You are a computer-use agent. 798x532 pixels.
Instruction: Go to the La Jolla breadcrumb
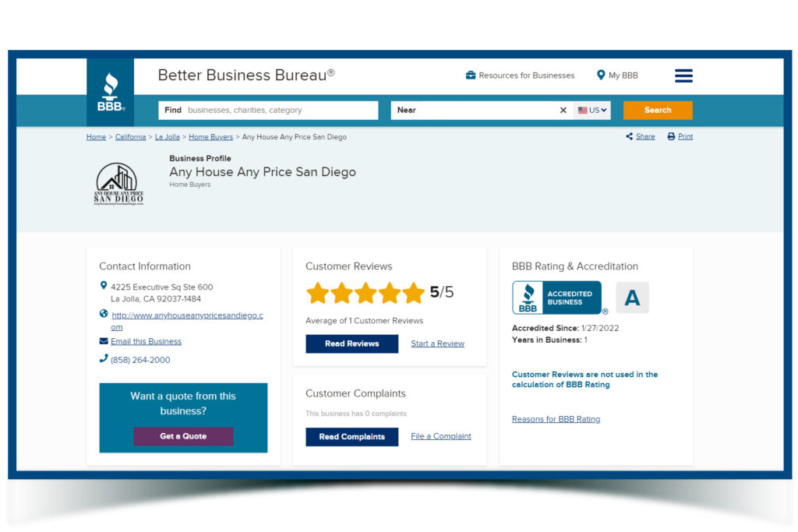pyautogui.click(x=168, y=137)
